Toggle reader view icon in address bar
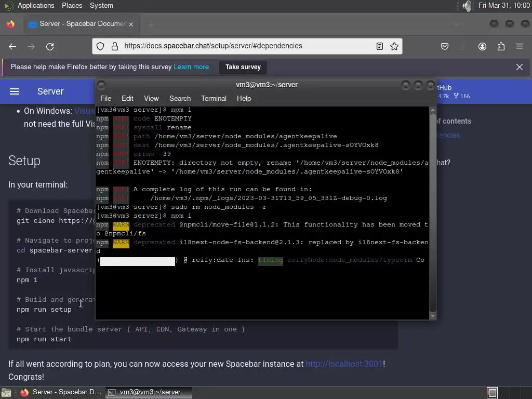The height and width of the screenshot is (399, 532). coord(380,46)
